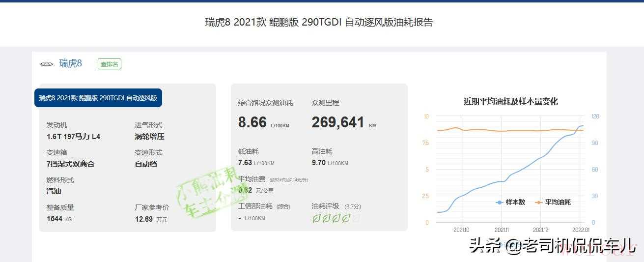Screen dimensions: 644x262
Task: Click the 8.66 L/100KM fuel consumption value
Action: coord(252,122)
